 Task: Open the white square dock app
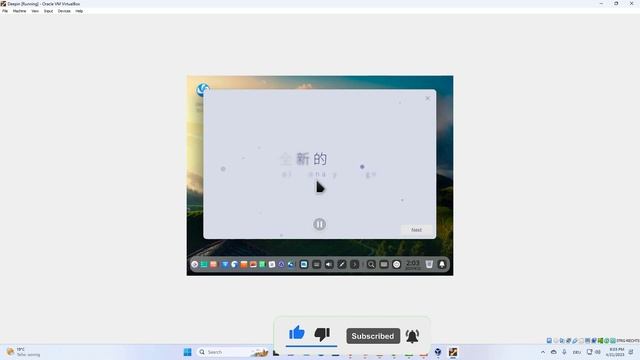(x=272, y=264)
